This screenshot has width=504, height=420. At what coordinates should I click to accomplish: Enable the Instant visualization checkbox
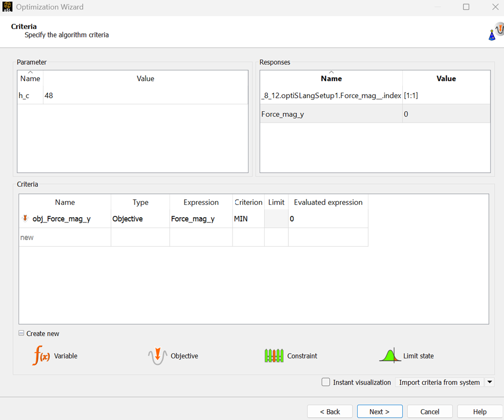click(326, 382)
